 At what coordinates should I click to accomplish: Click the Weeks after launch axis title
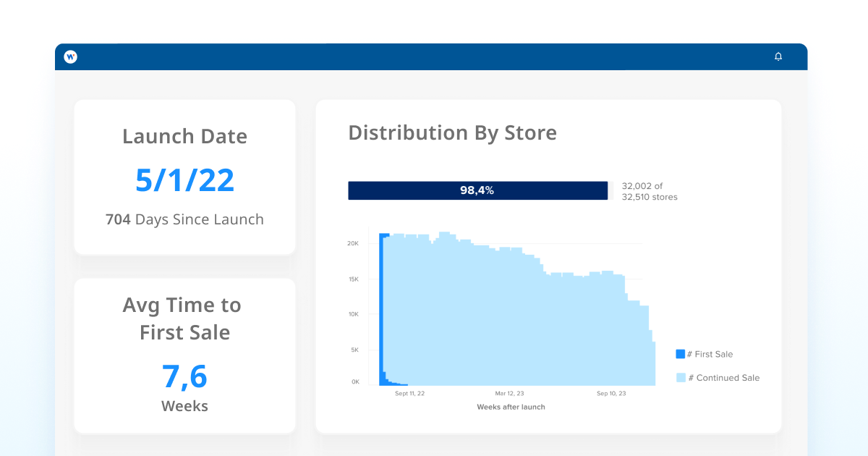click(511, 407)
